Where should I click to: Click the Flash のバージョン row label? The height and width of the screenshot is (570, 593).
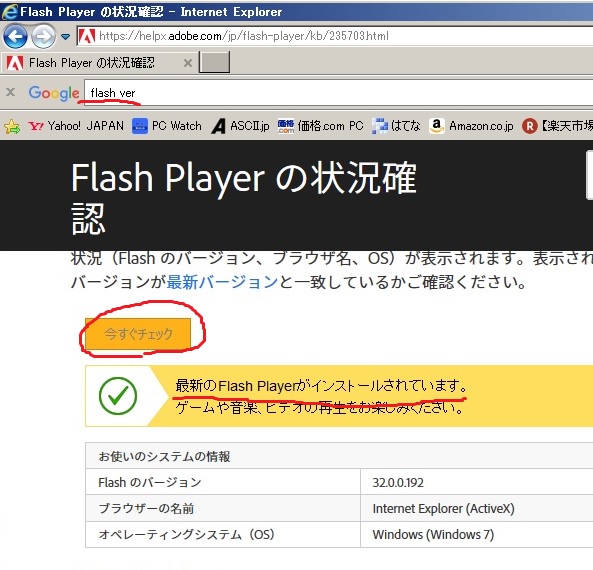pyautogui.click(x=150, y=482)
